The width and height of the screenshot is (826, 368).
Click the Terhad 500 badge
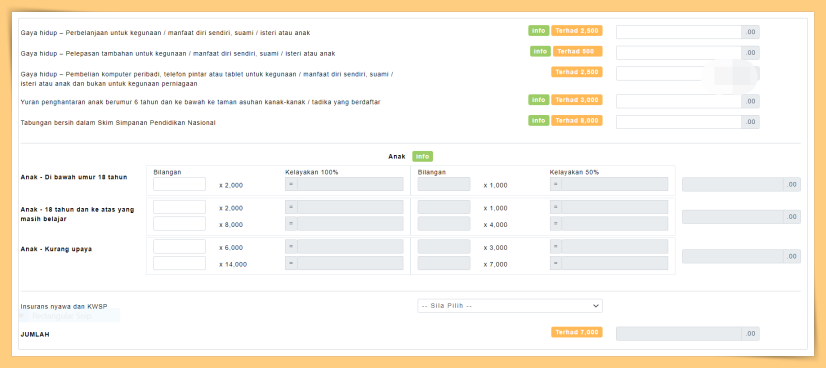click(577, 51)
